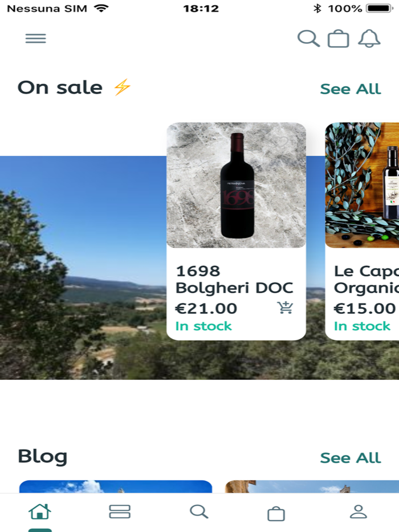This screenshot has height=532, width=399.
Task: Open the account profile icon
Action: pos(359,511)
